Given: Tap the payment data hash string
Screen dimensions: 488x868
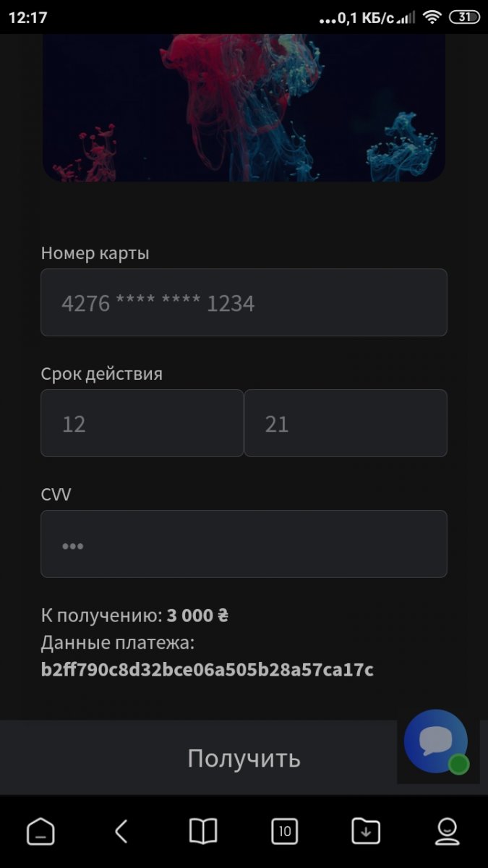Looking at the screenshot, I should 207,670.
